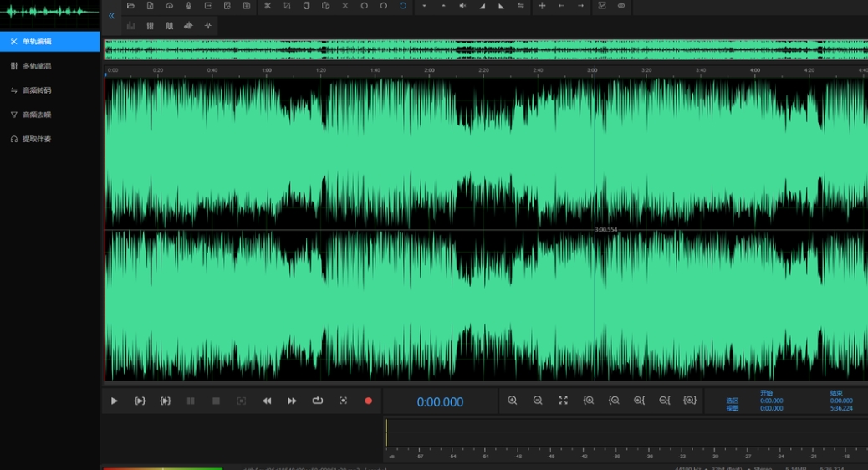Click the redo arrow icon
868x470 pixels.
pos(384,6)
